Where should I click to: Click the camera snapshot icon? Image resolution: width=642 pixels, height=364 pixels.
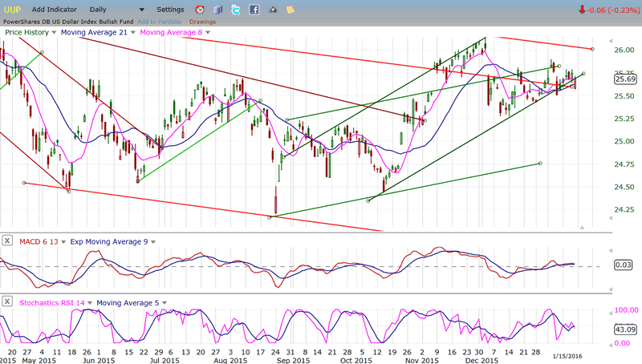272,10
